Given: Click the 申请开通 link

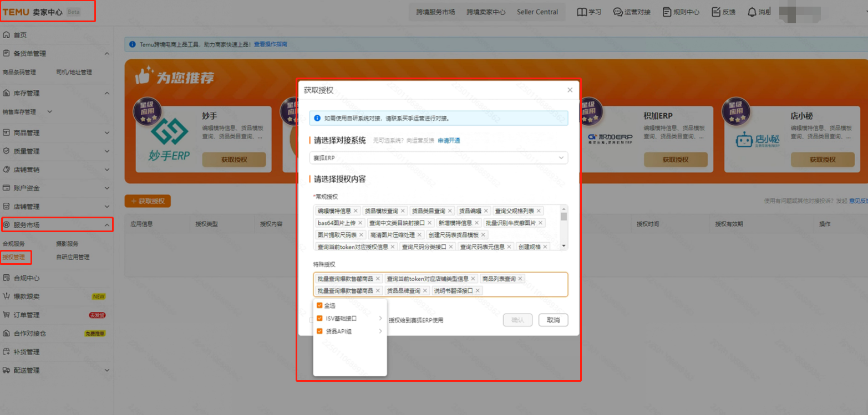Looking at the screenshot, I should [449, 141].
